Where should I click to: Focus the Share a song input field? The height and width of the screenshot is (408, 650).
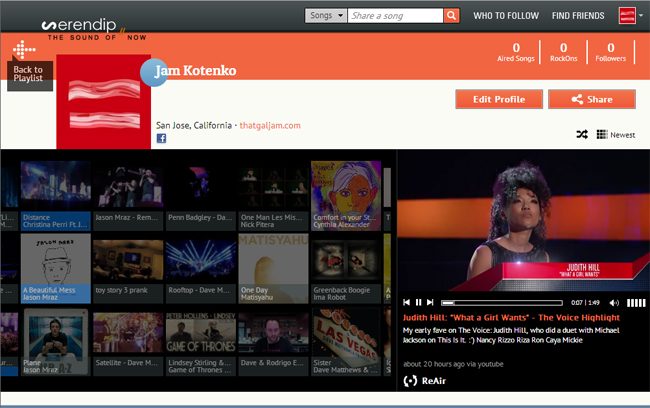coord(395,16)
